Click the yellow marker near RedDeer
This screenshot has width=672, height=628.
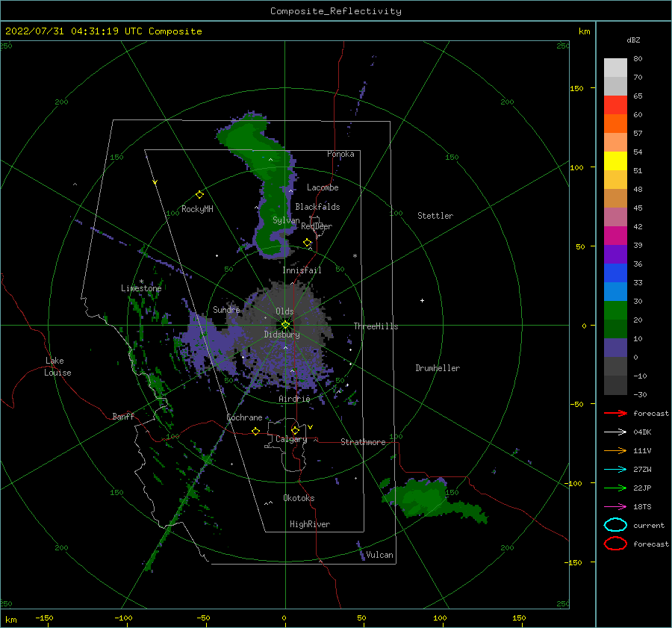pos(308,243)
